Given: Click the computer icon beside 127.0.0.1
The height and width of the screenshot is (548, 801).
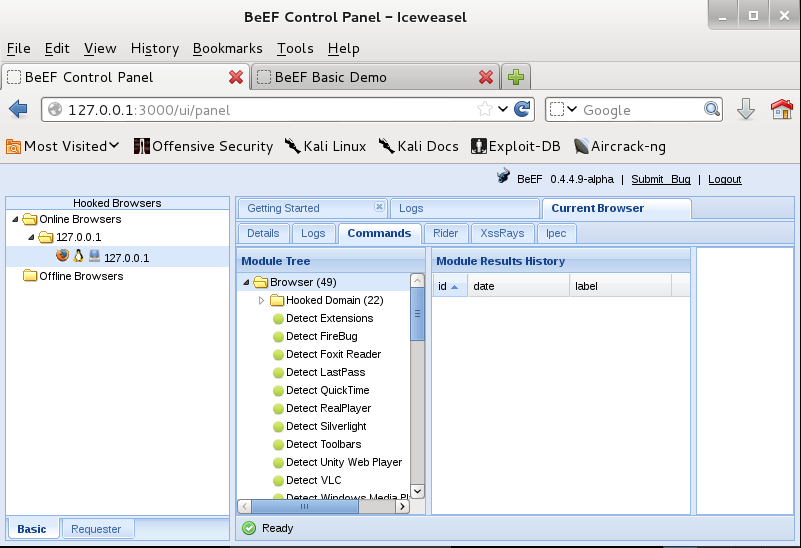Looking at the screenshot, I should [95, 255].
